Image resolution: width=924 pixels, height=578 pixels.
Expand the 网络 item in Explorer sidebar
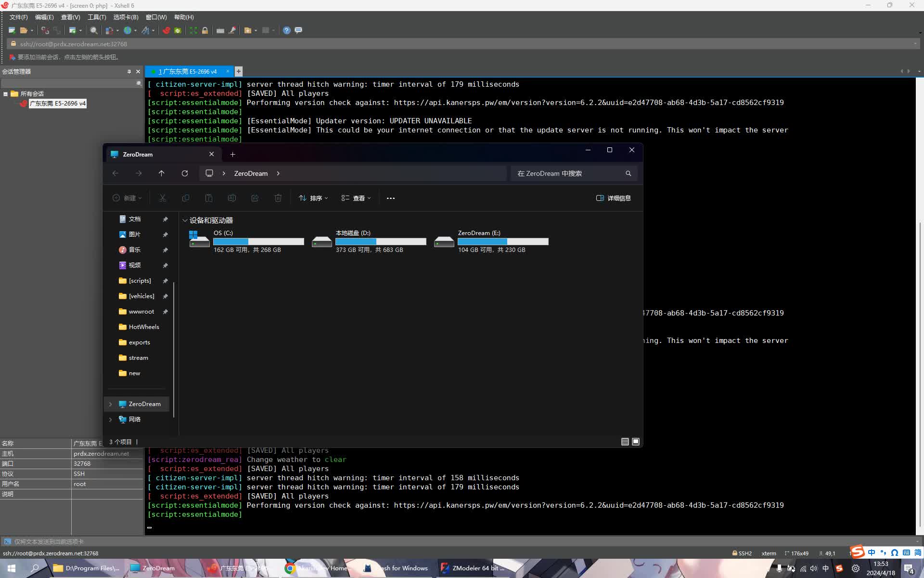(x=111, y=420)
